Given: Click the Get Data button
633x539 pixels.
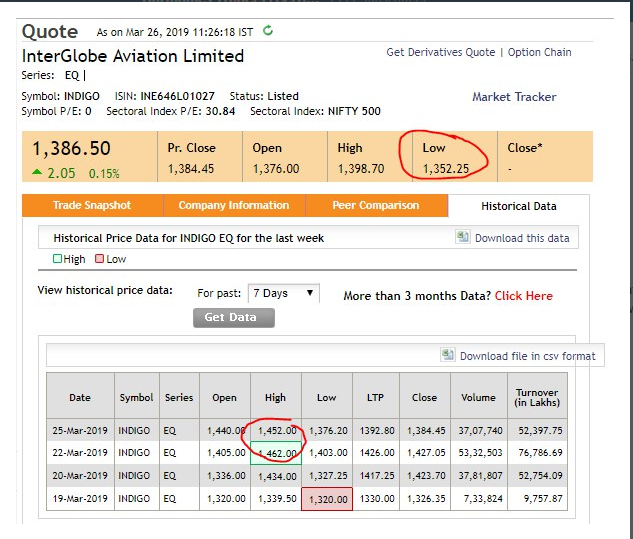Looking at the screenshot, I should (234, 317).
